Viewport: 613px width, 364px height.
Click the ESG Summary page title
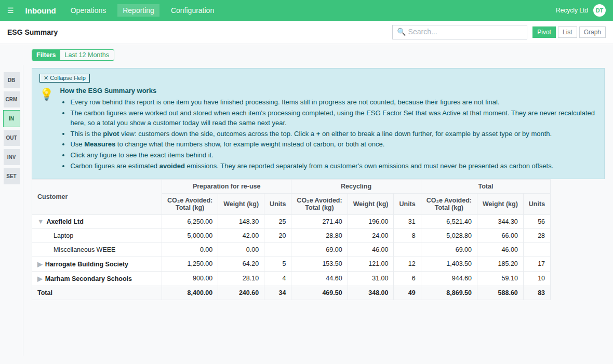tap(32, 32)
